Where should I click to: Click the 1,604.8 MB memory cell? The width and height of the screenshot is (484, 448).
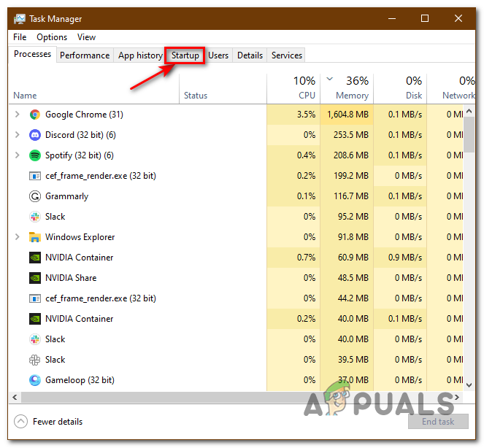click(347, 115)
